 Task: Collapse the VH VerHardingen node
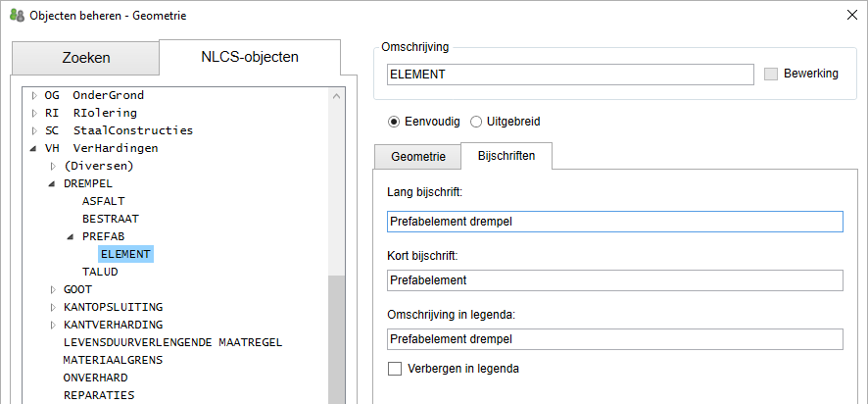click(34, 148)
